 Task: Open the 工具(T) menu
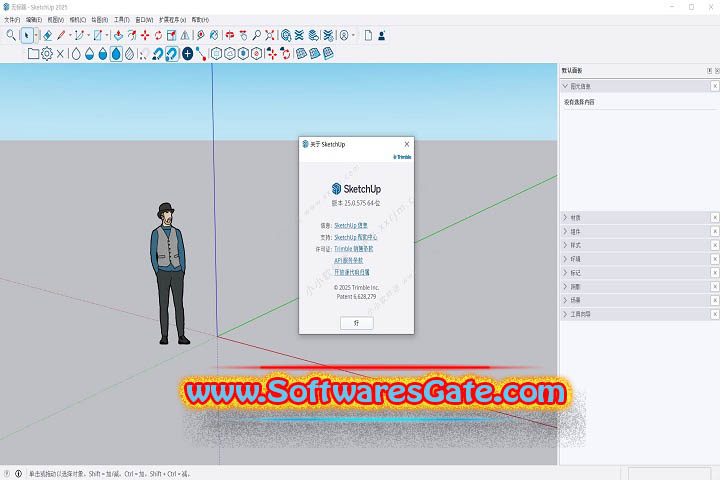coord(122,20)
